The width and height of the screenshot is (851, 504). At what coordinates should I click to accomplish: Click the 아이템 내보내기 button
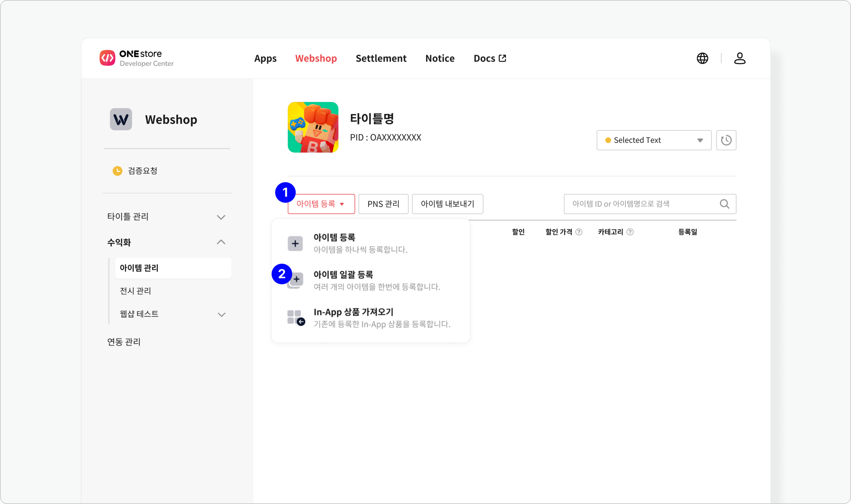tap(447, 204)
